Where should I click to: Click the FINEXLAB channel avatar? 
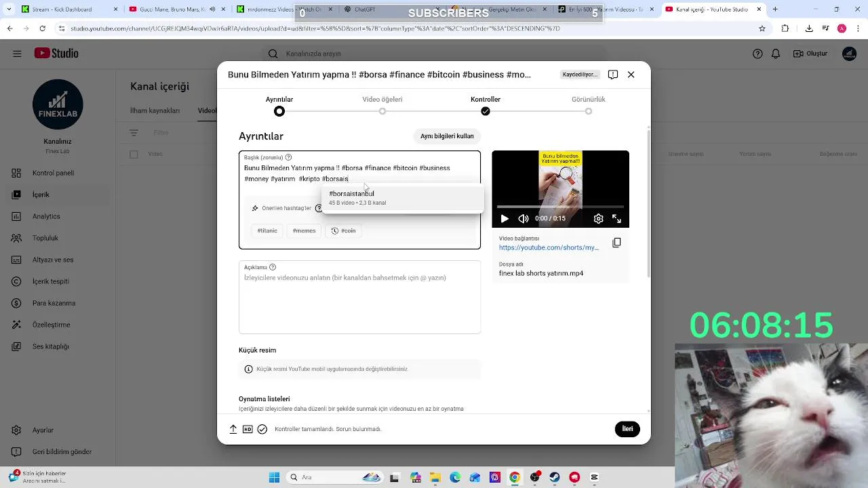click(x=58, y=105)
